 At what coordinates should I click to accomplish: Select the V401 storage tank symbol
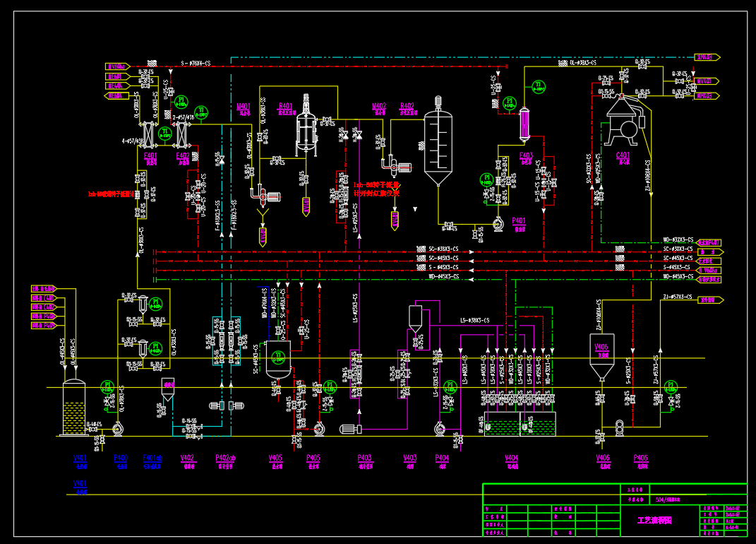point(74,407)
